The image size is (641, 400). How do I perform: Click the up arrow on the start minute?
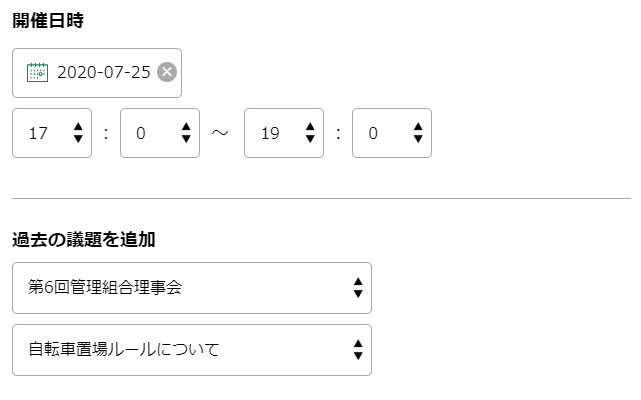point(186,126)
